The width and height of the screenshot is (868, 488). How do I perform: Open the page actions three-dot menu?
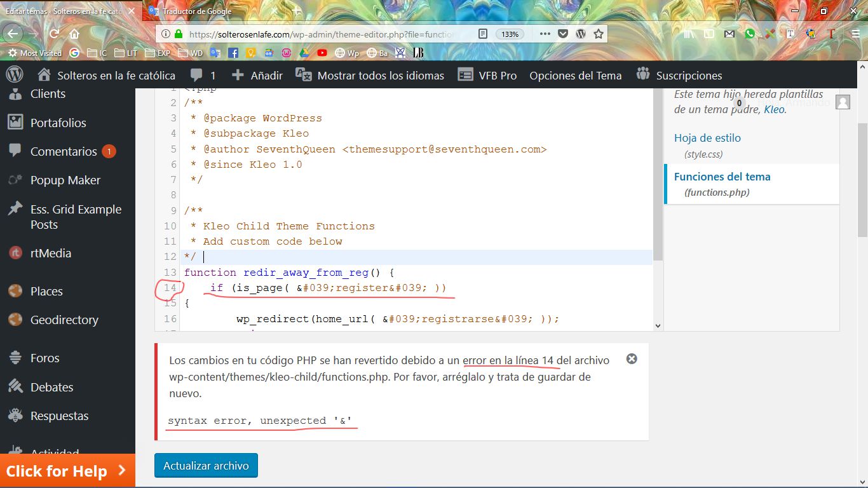(545, 34)
